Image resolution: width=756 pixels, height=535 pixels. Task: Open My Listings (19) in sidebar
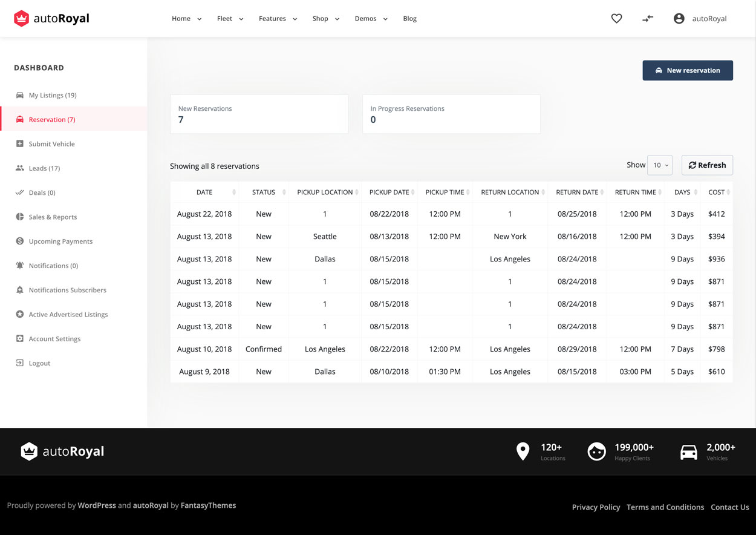tap(53, 95)
